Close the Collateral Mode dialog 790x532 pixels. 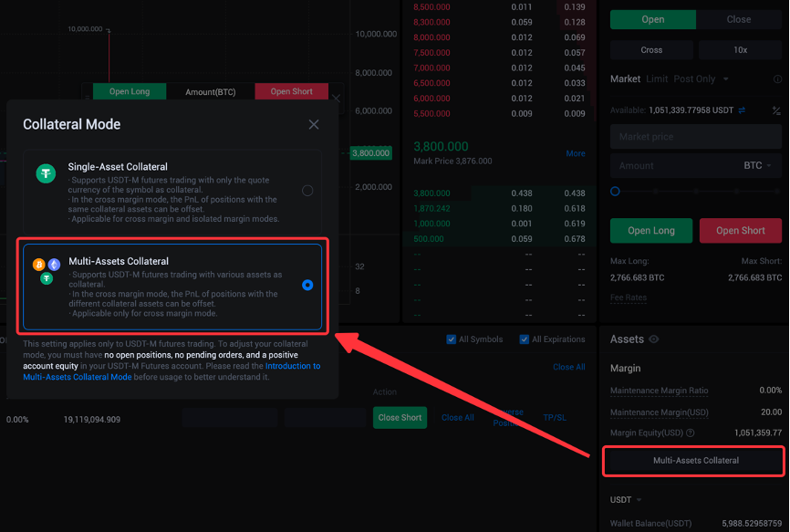[314, 125]
